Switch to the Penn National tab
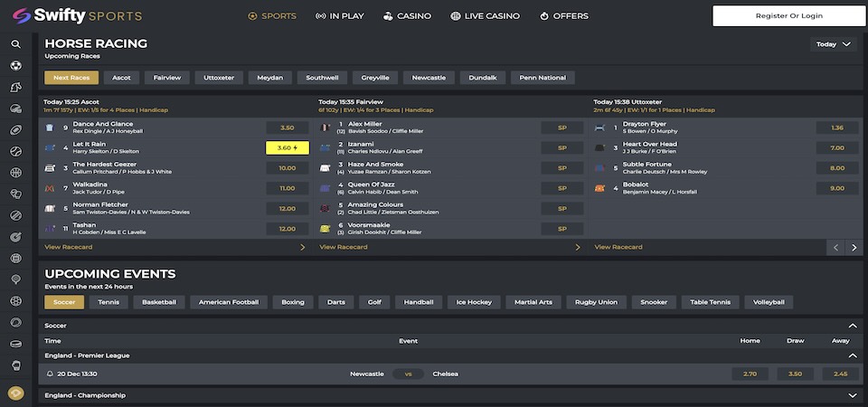 tap(542, 78)
